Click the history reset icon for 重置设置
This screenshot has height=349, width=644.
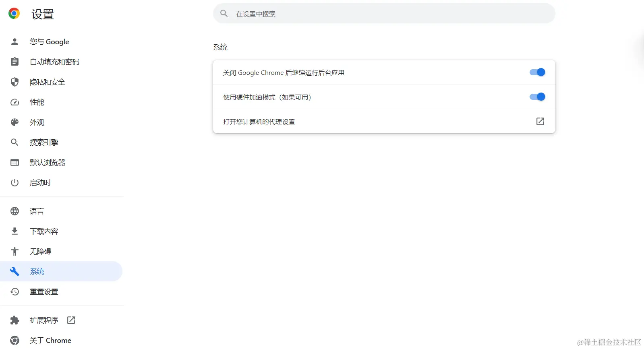[14, 291]
